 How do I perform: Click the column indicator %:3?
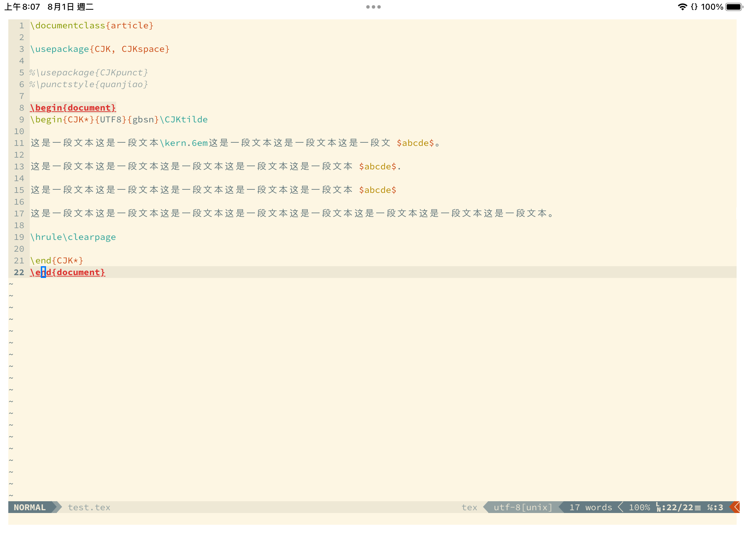[x=715, y=507]
